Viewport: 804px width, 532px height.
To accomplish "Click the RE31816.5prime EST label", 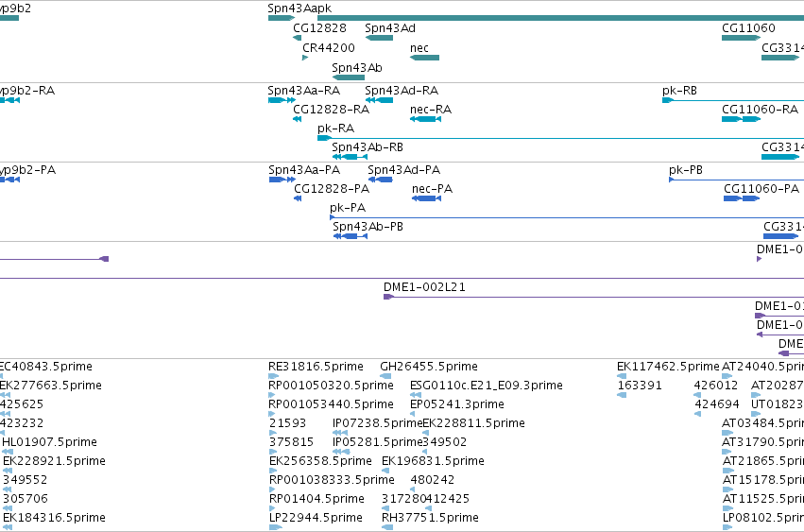I will [316, 367].
